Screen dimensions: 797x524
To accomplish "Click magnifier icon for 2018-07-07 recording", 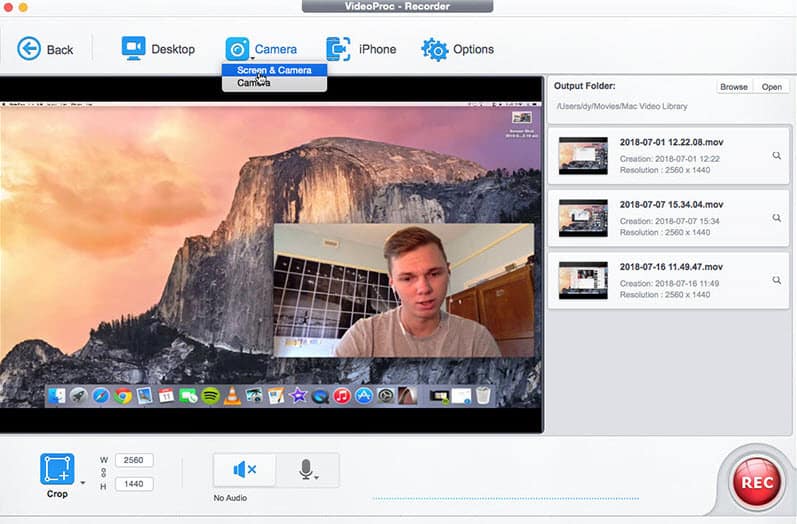I will (776, 218).
